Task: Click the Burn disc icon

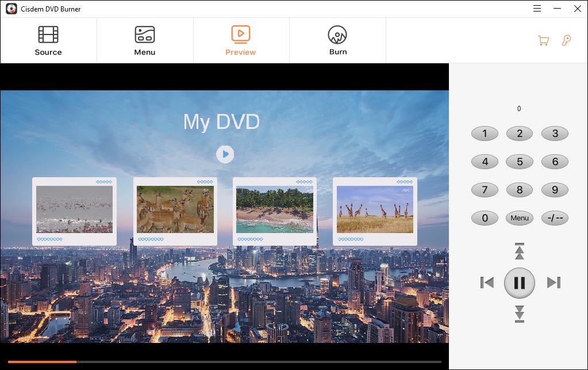Action: 337,35
